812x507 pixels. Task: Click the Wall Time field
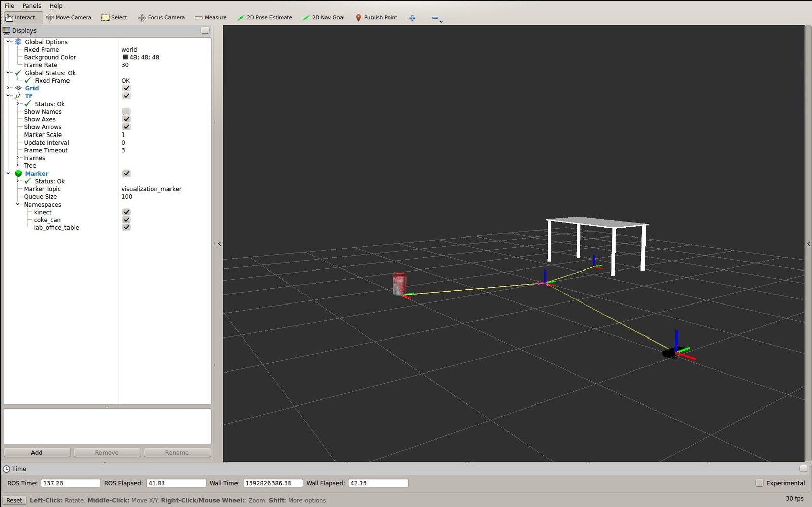pyautogui.click(x=273, y=483)
